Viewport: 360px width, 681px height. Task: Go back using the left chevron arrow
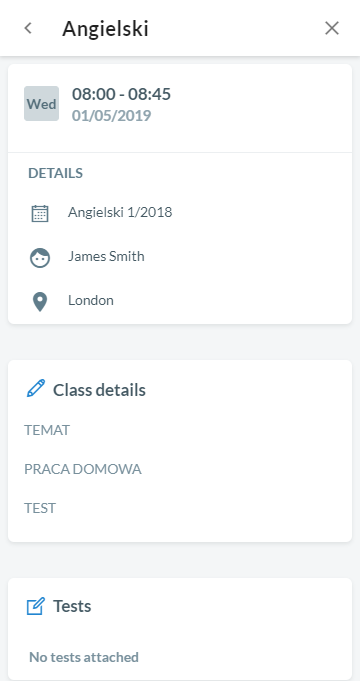coord(28,28)
